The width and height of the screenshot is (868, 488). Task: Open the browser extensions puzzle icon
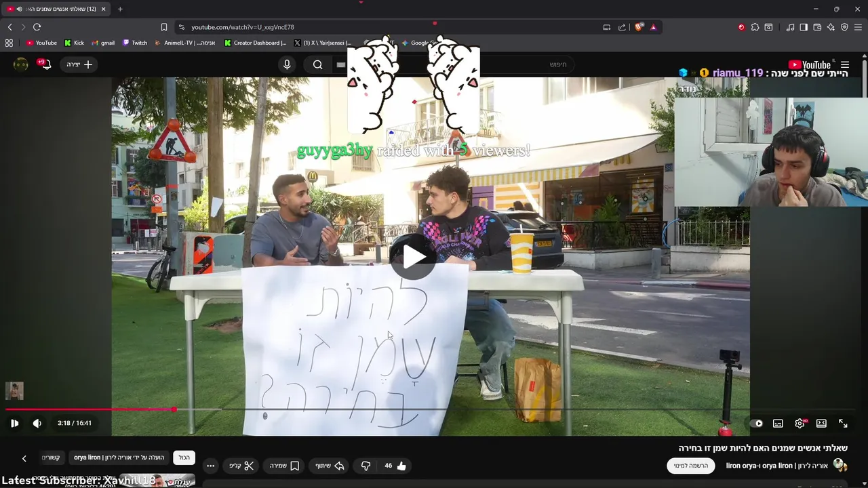click(x=755, y=27)
